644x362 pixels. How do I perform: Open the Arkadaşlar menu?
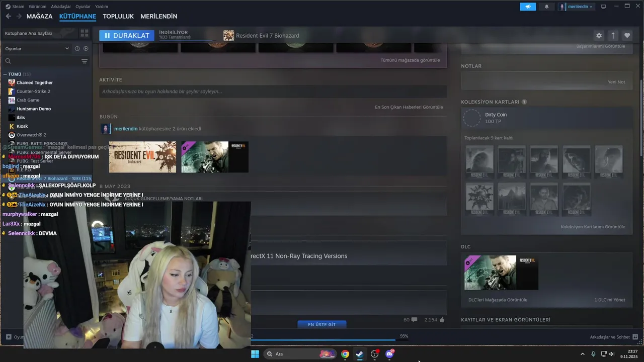tap(61, 7)
